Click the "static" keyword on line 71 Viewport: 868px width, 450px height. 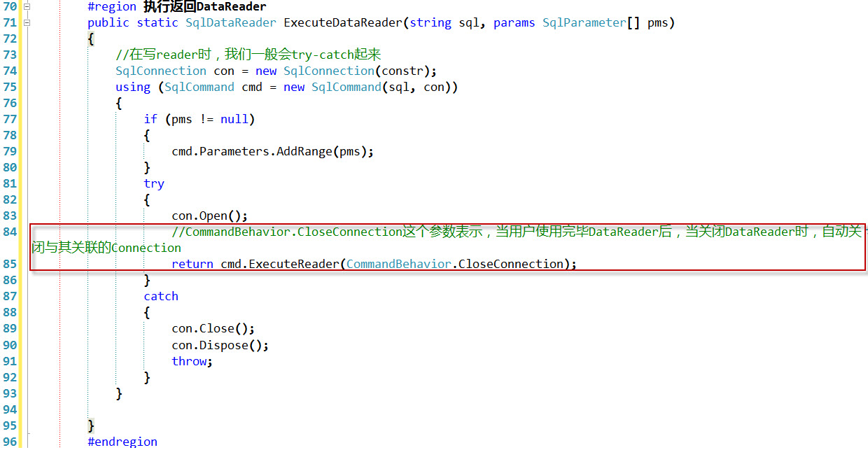[157, 23]
